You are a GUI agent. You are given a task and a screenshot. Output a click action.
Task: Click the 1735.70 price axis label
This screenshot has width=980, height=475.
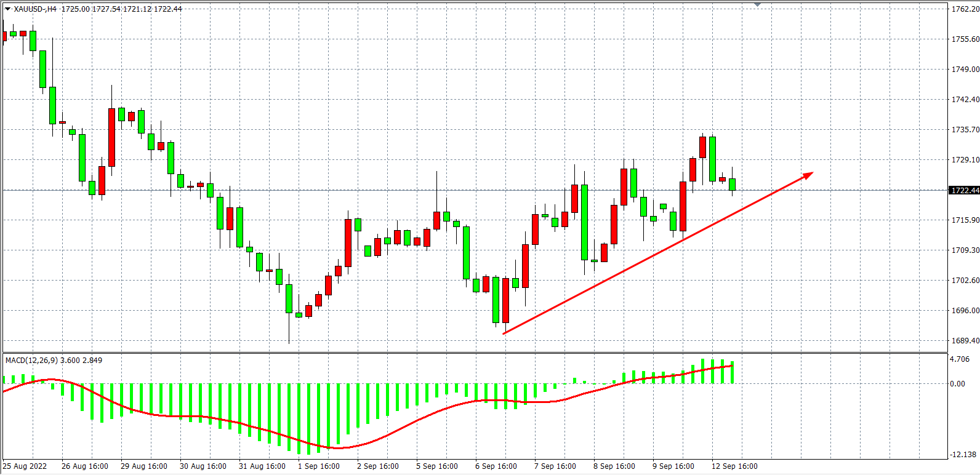[965, 130]
